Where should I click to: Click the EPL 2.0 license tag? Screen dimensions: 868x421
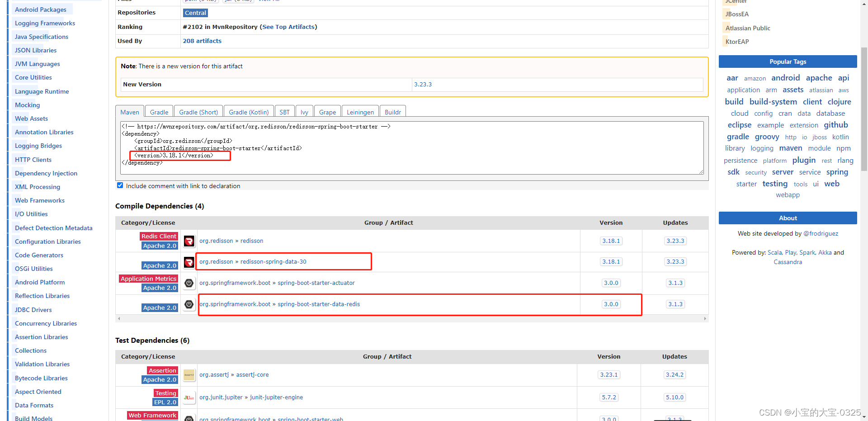pyautogui.click(x=165, y=402)
